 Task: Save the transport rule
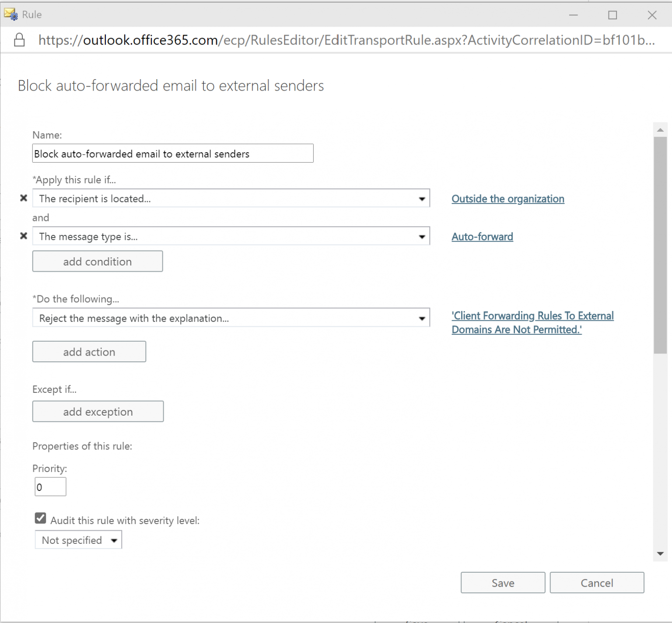point(502,583)
